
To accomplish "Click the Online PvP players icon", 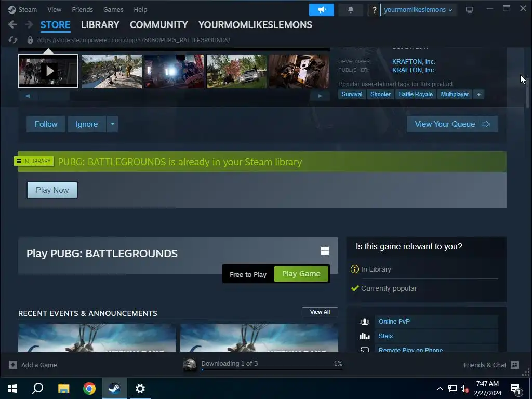I will (x=364, y=322).
